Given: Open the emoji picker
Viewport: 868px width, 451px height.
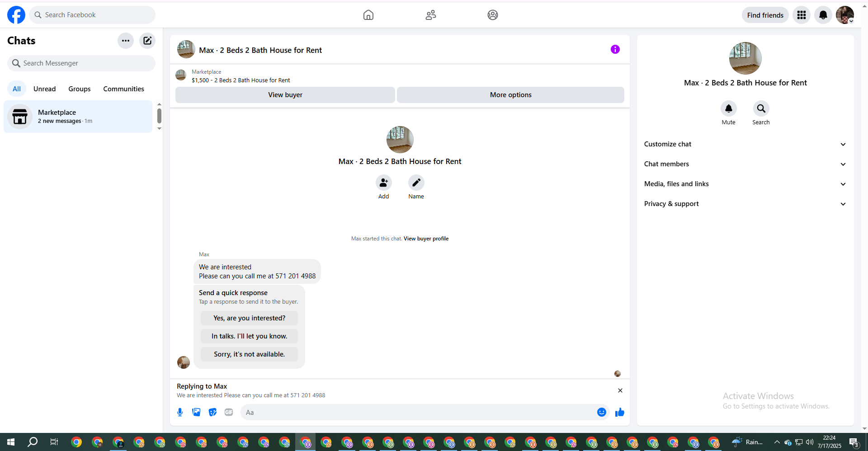Looking at the screenshot, I should point(602,412).
